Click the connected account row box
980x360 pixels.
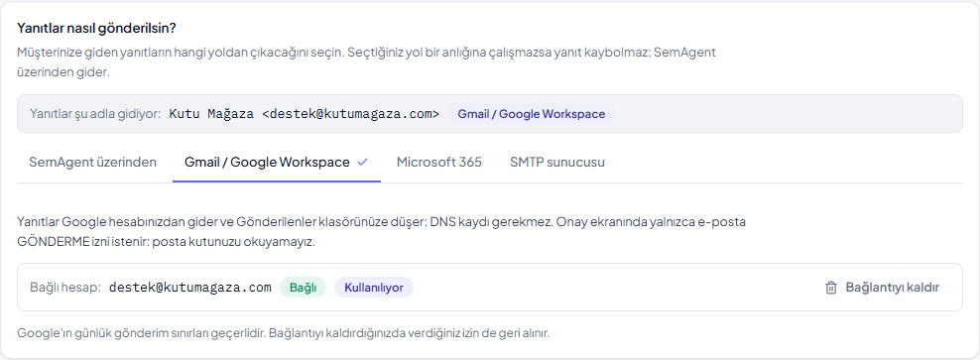[x=490, y=288]
